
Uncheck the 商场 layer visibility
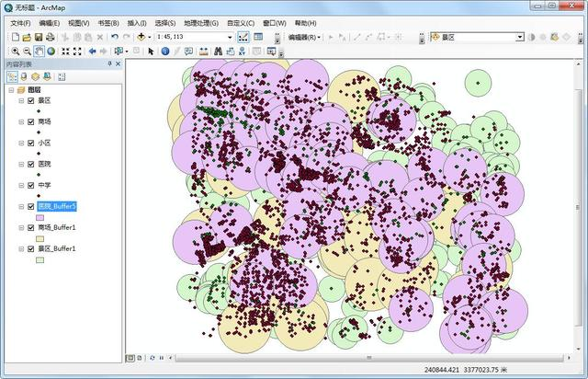click(31, 121)
